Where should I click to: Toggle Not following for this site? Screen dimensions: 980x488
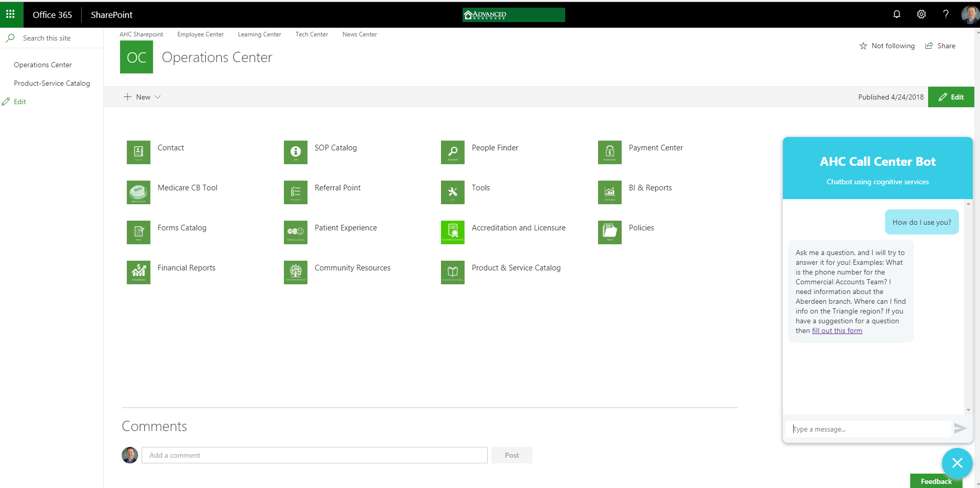click(x=887, y=46)
